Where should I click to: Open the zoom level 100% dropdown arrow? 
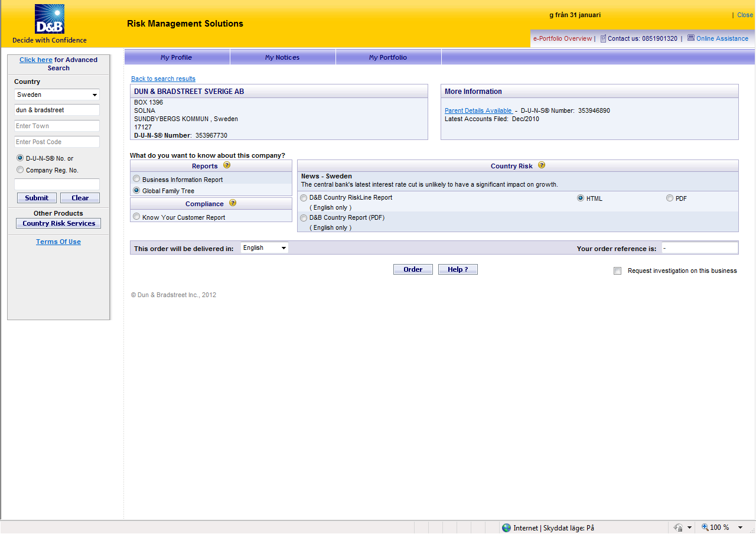740,528
